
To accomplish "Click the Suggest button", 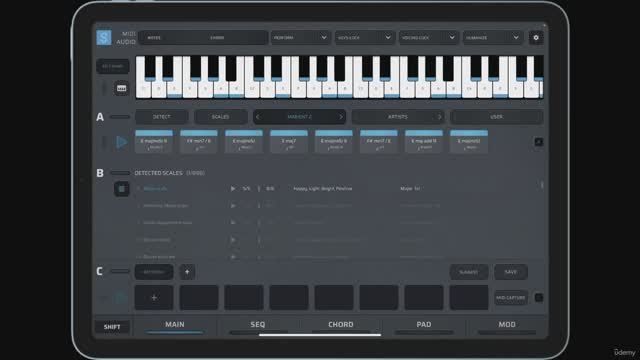I will click(x=469, y=272).
